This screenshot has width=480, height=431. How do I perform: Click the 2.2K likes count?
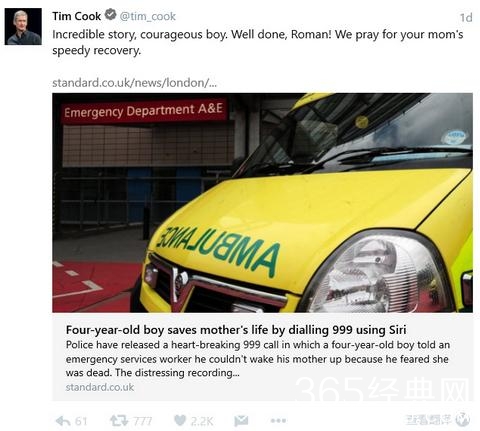pyautogui.click(x=202, y=421)
